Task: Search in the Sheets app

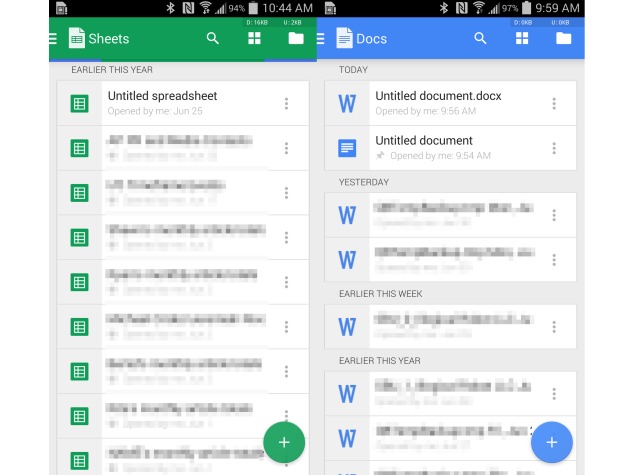Action: (213, 38)
